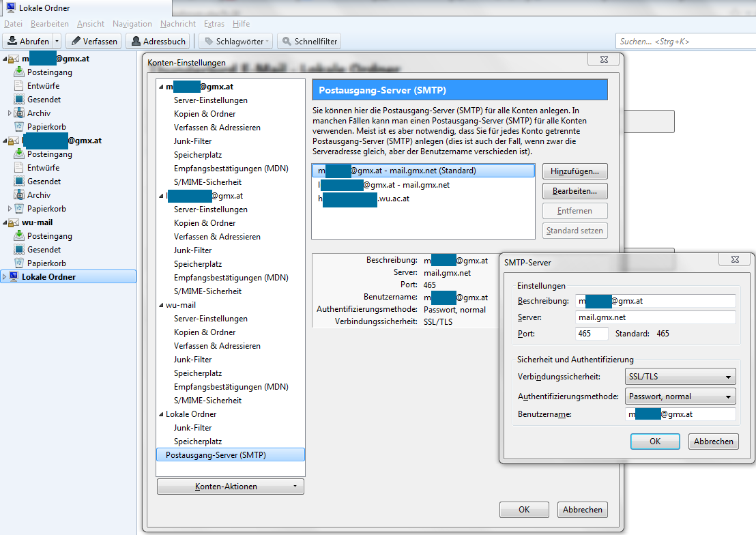Select the wu-mail Posteingang folder icon
The image size is (756, 535).
tap(19, 236)
